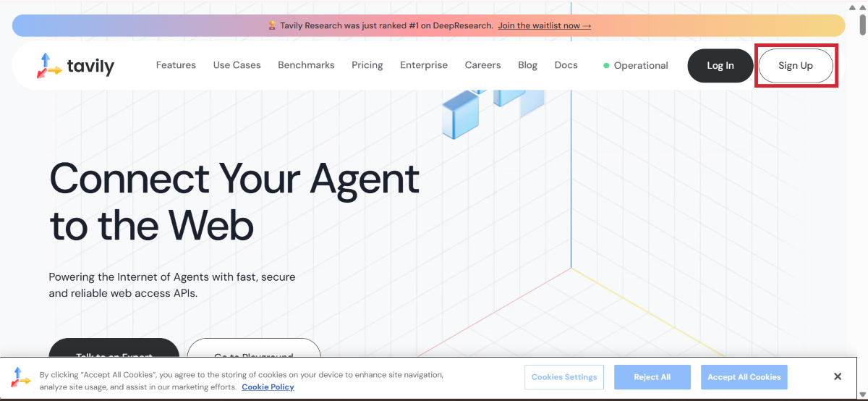868x401 pixels.
Task: Click the Tavily icon in cookie banner
Action: pyautogui.click(x=22, y=376)
